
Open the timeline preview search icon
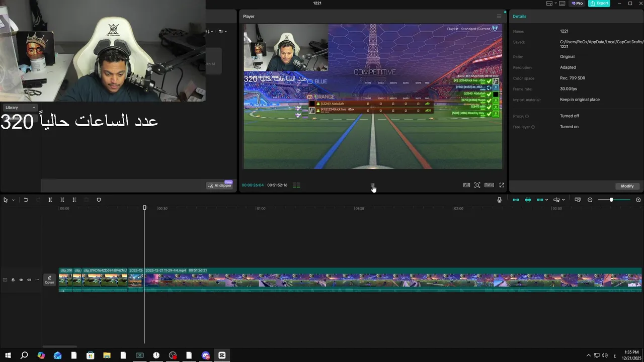click(578, 200)
